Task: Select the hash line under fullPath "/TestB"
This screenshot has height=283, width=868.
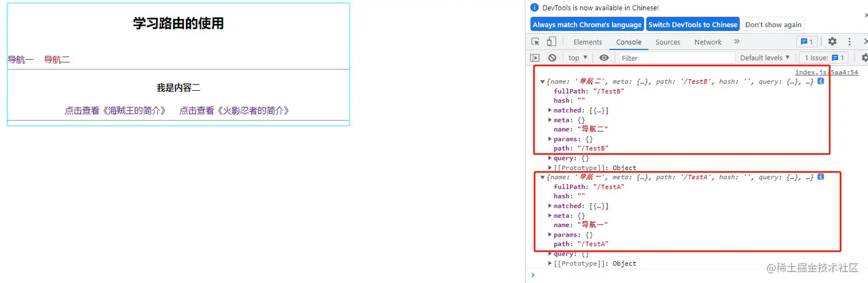Action: pyautogui.click(x=569, y=100)
